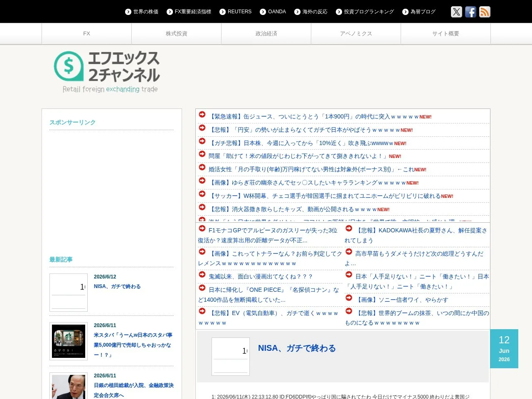
Task: Open the REUTERS top link
Action: pyautogui.click(x=239, y=12)
